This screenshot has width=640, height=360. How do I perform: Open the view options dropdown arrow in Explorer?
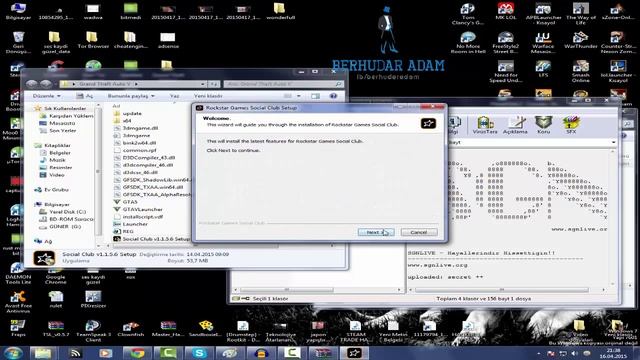click(299, 96)
